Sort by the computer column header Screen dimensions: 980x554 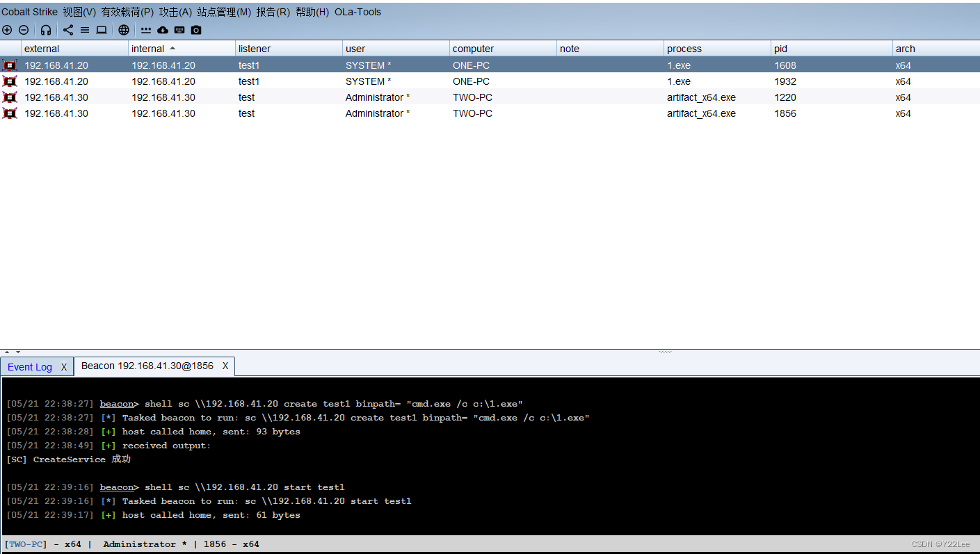pos(504,49)
